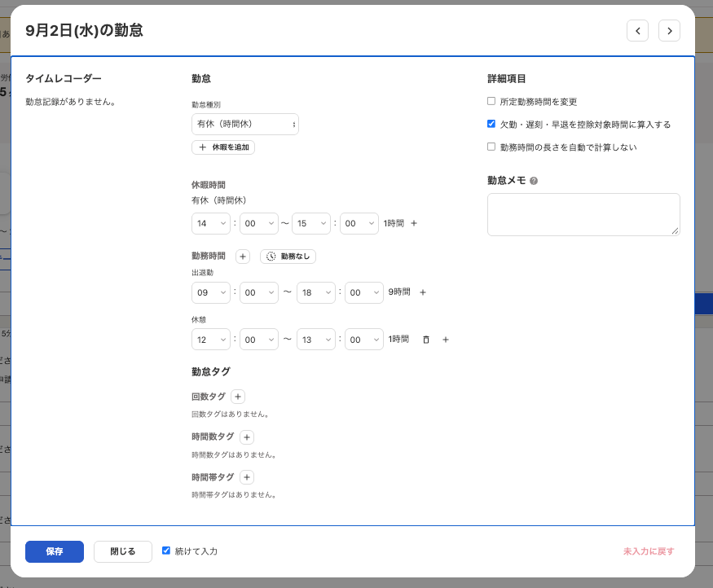This screenshot has width=713, height=588.
Task: Click 9月2日(水)の勤怠 dialog title
Action: tap(84, 30)
